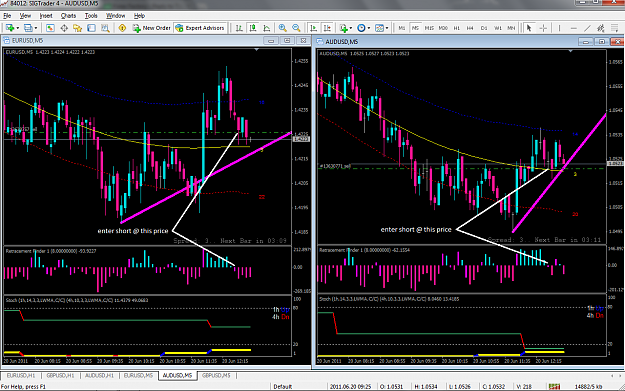Switch to the AUDUSD,H1 chart tab
The image size is (625, 391).
pos(99,375)
